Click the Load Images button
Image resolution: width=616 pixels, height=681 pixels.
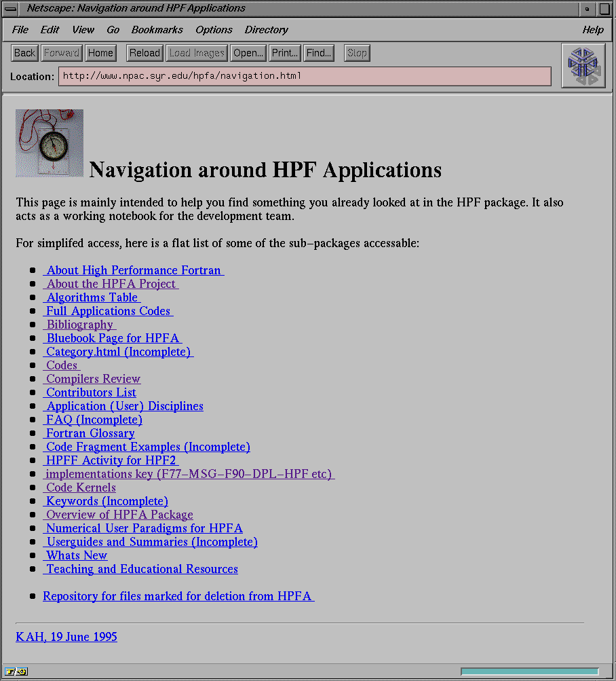197,53
